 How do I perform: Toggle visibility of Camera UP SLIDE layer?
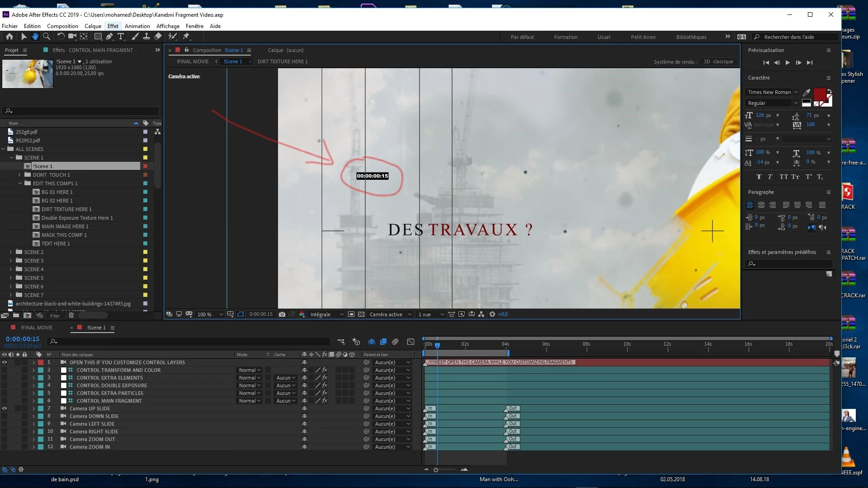[x=5, y=408]
